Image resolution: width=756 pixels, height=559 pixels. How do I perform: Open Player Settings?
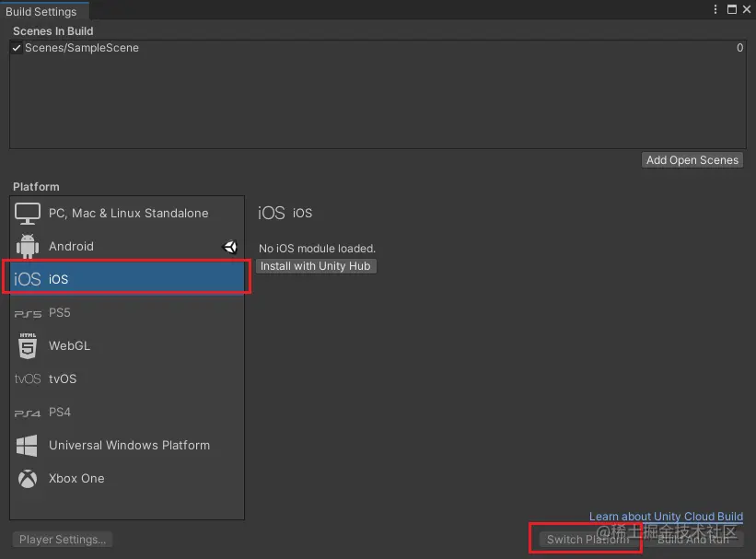[63, 540]
